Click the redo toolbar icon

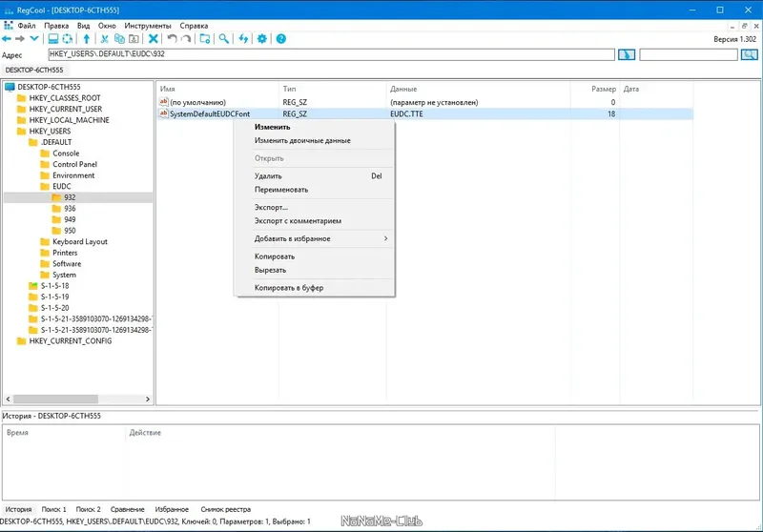186,39
